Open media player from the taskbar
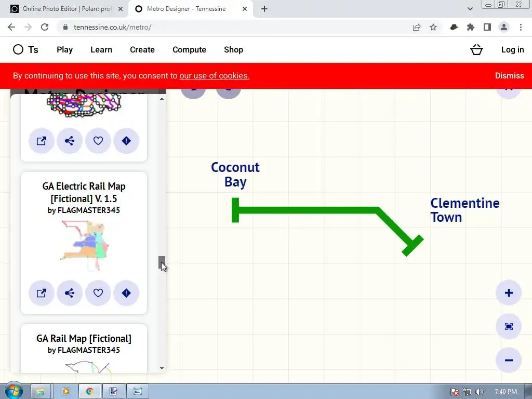This screenshot has height=399, width=532. [x=66, y=391]
